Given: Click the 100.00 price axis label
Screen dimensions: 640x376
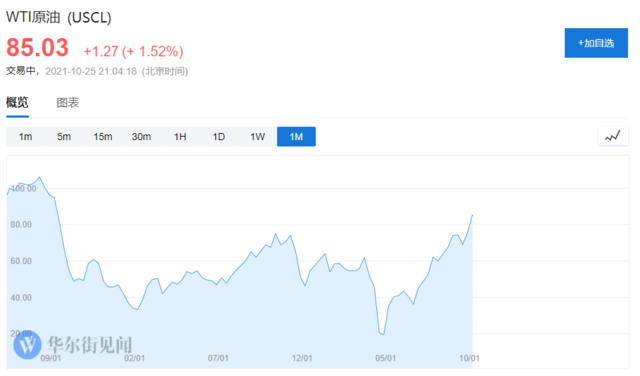Looking at the screenshot, I should click(24, 189).
